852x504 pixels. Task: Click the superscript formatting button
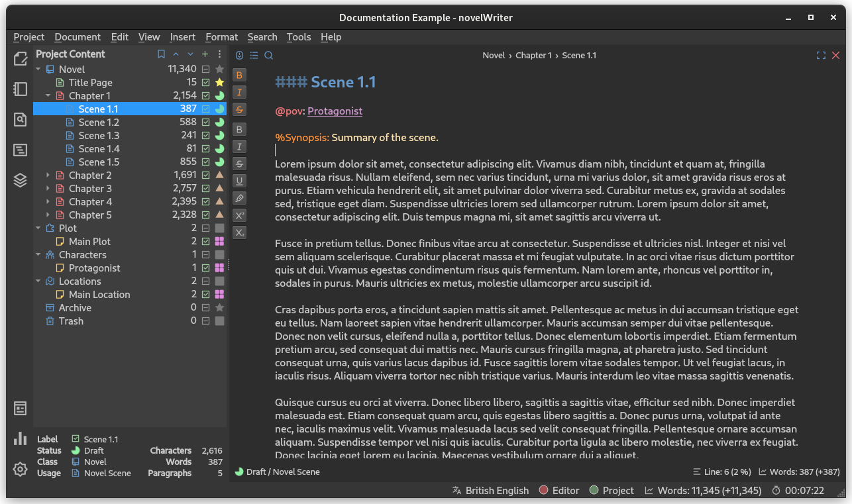coord(239,215)
